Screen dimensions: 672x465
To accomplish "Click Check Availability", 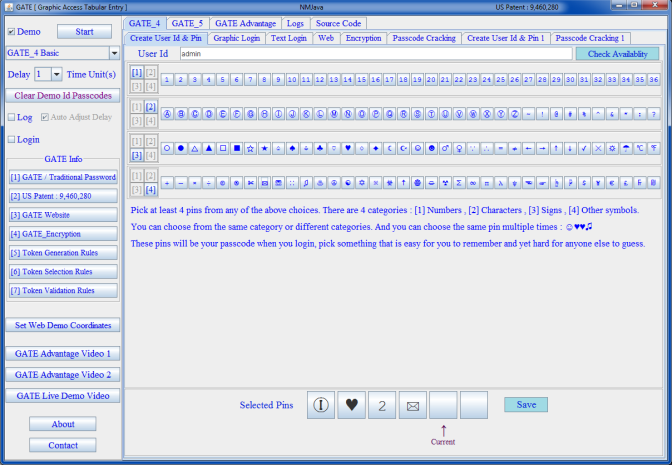I will tap(618, 54).
